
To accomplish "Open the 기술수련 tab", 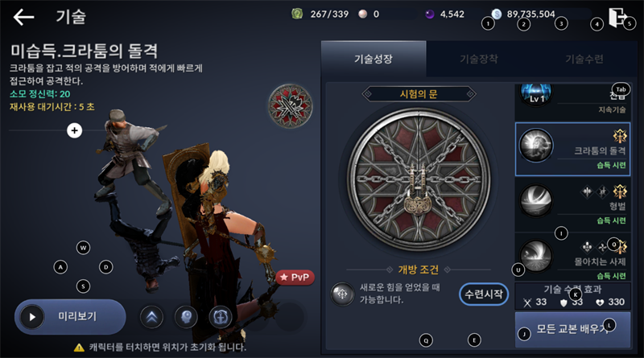I will [584, 59].
